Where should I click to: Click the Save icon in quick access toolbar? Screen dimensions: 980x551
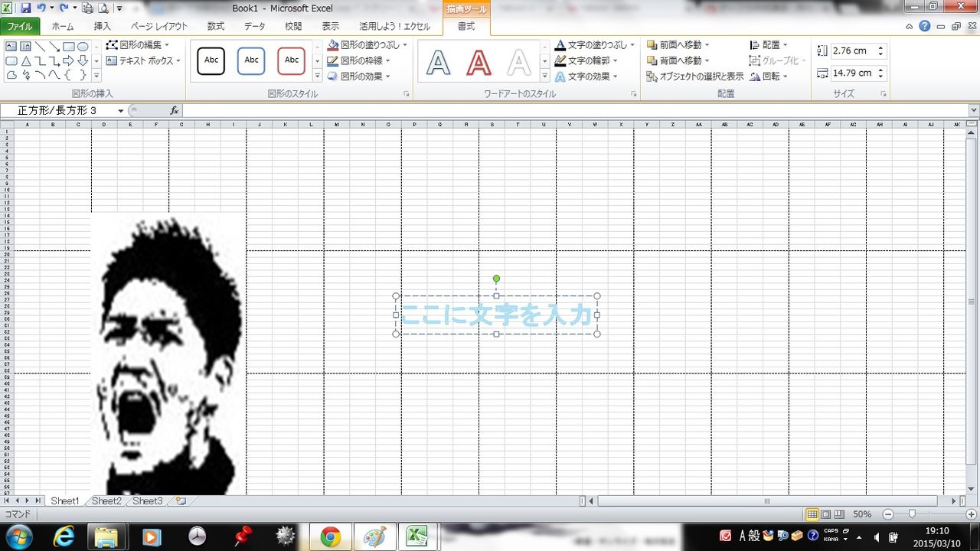(x=25, y=8)
